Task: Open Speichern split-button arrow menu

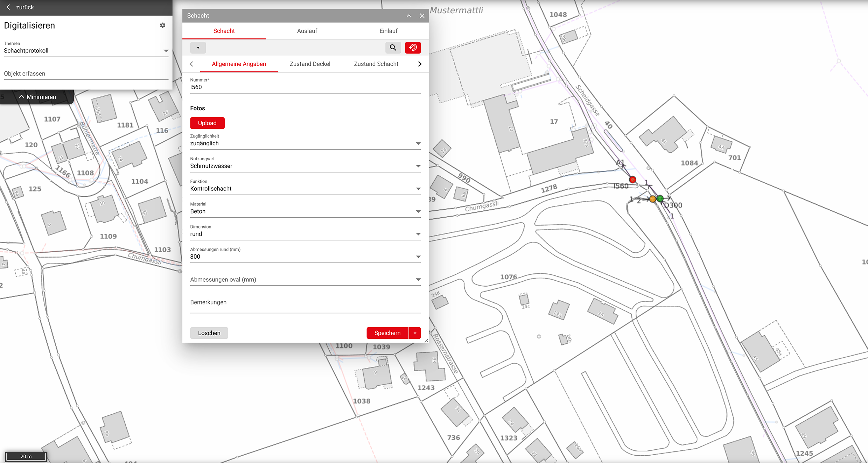Action: (x=415, y=333)
